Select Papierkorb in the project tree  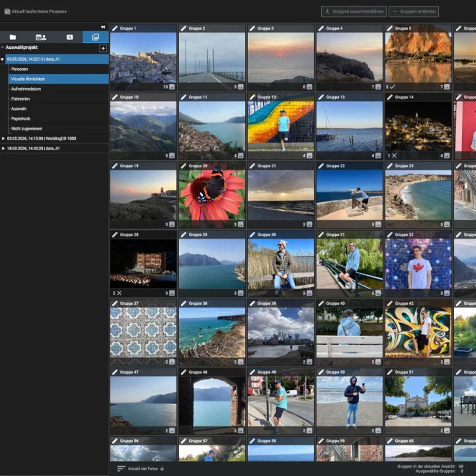(21, 119)
